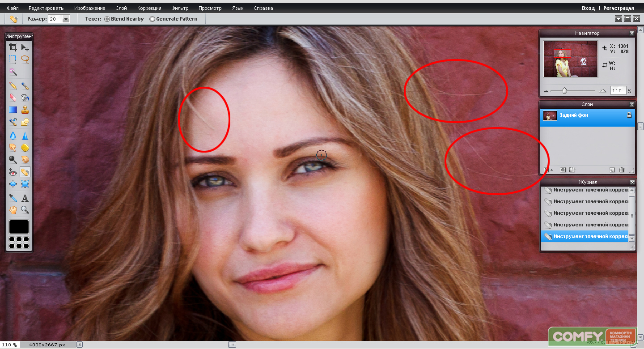The width and height of the screenshot is (644, 349).
Task: Open the Файл menu
Action: (13, 8)
